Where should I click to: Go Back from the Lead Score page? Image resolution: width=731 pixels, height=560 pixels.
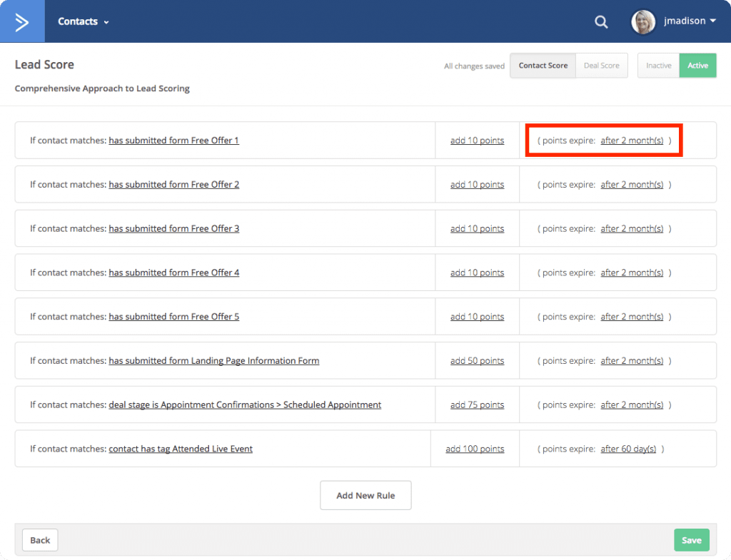(x=39, y=540)
